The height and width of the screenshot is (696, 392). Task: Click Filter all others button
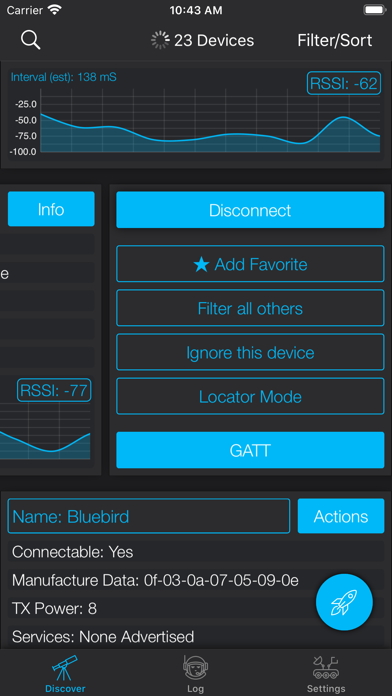pyautogui.click(x=250, y=308)
